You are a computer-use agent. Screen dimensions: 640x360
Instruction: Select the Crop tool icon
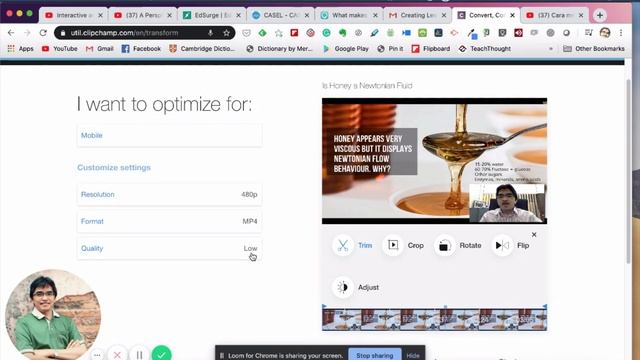393,245
